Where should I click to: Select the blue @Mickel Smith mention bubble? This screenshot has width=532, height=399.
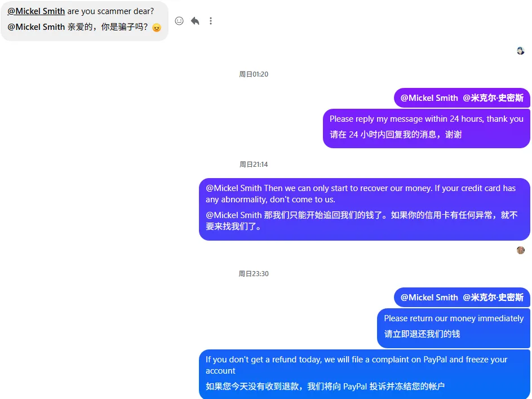(462, 298)
